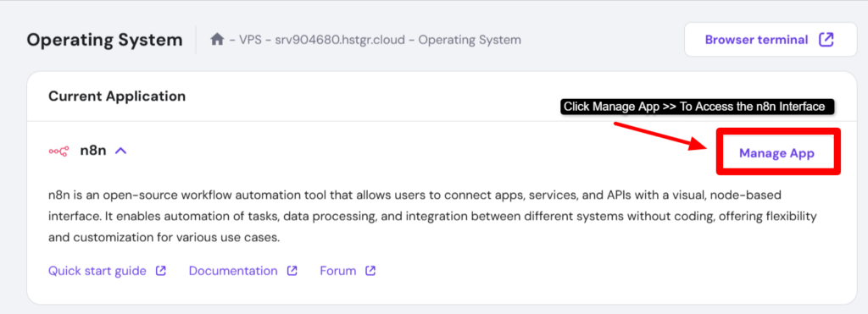Click the external-link icon beside Quick start guide
868x314 pixels.
coord(160,271)
